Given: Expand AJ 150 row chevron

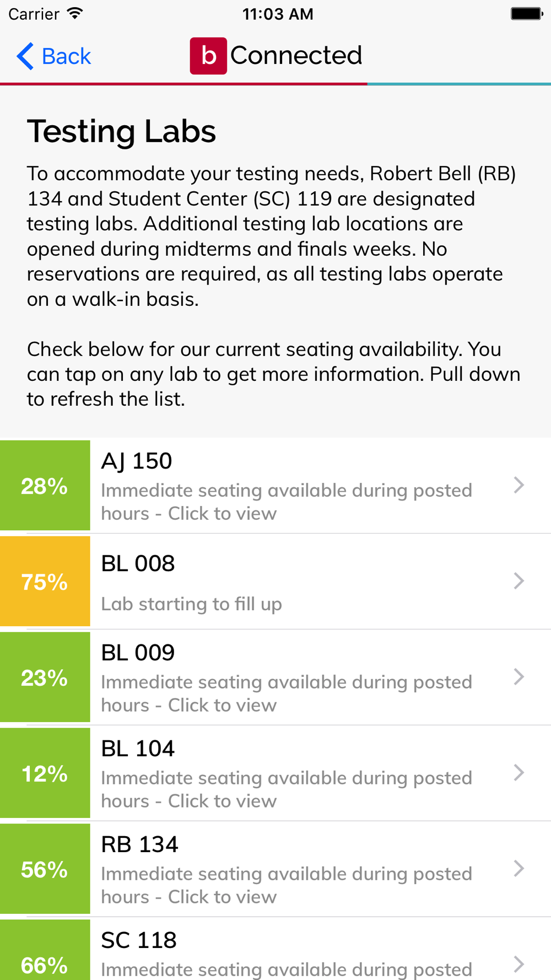Looking at the screenshot, I should click(518, 485).
